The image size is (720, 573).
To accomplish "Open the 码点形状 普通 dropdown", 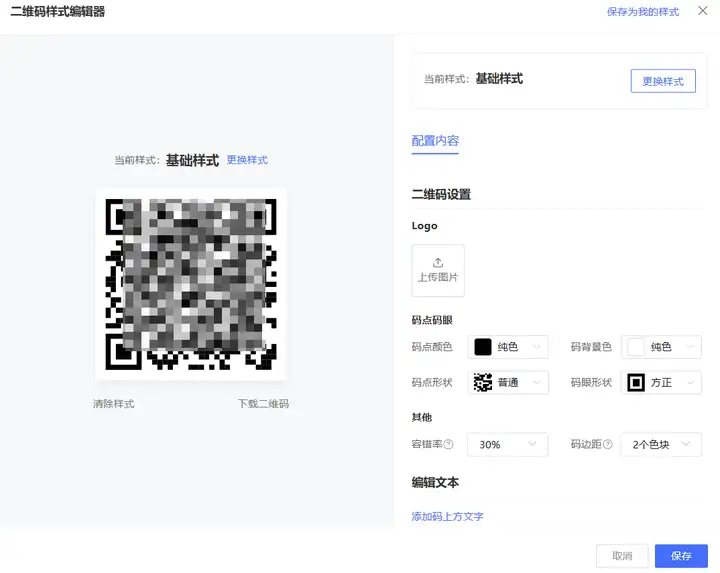I will (x=508, y=382).
